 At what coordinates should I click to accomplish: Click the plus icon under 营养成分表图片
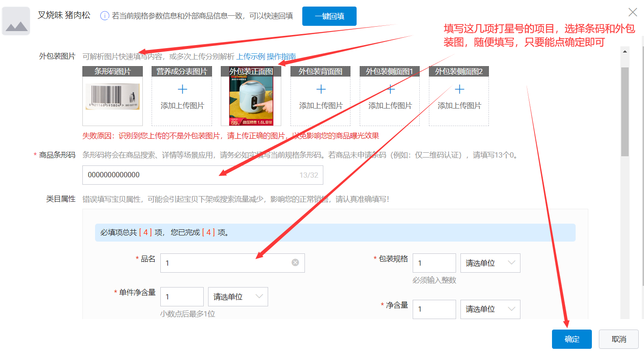tap(182, 90)
